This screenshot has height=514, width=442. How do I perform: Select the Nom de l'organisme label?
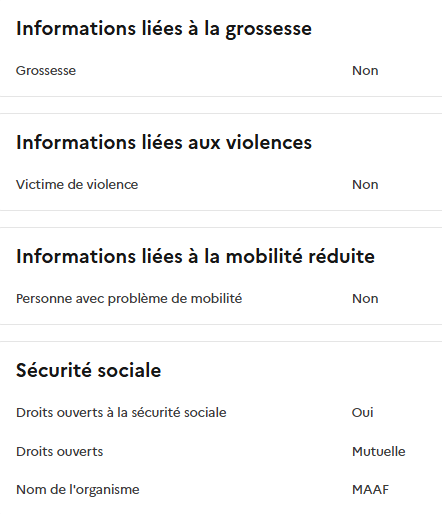tap(78, 490)
